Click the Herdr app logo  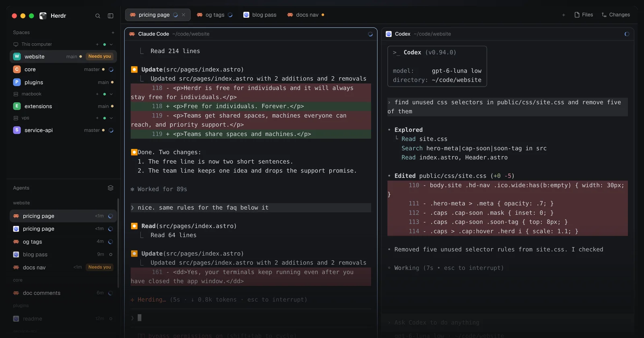pyautogui.click(x=43, y=16)
